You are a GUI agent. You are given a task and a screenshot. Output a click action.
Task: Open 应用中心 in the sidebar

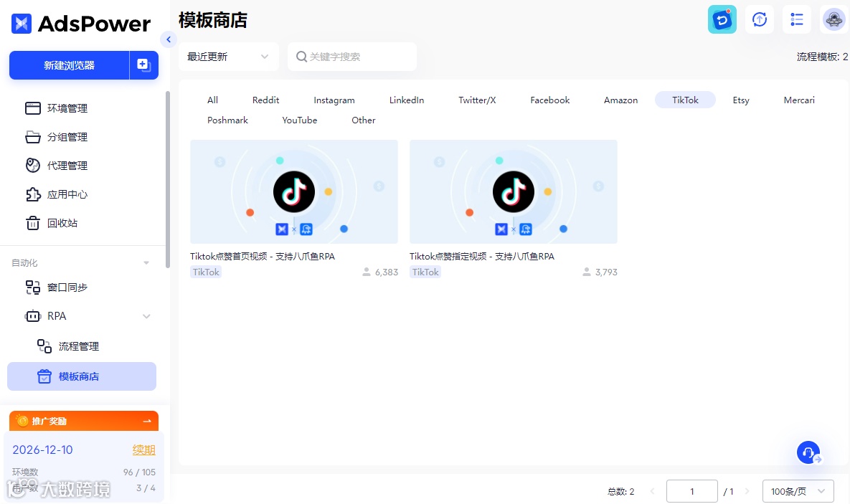point(57,194)
